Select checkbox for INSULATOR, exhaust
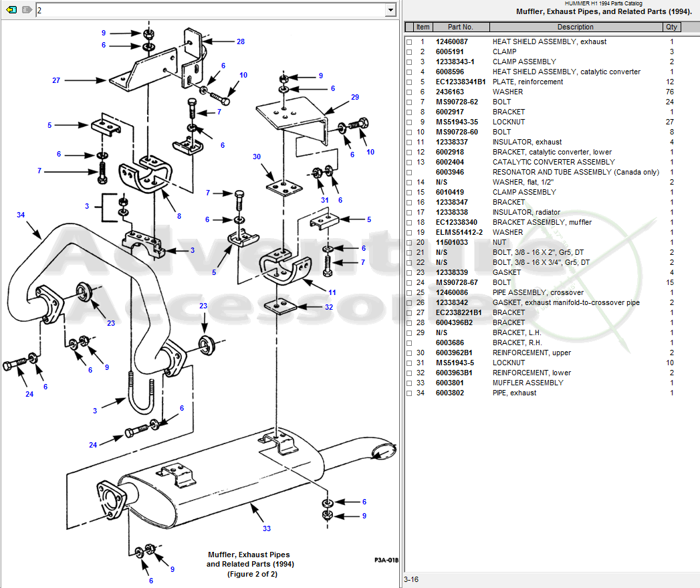 pyautogui.click(x=409, y=142)
